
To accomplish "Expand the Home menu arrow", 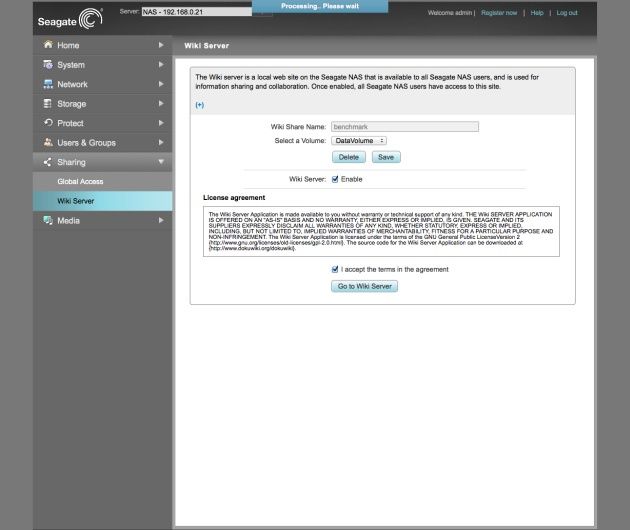I will tap(161, 45).
